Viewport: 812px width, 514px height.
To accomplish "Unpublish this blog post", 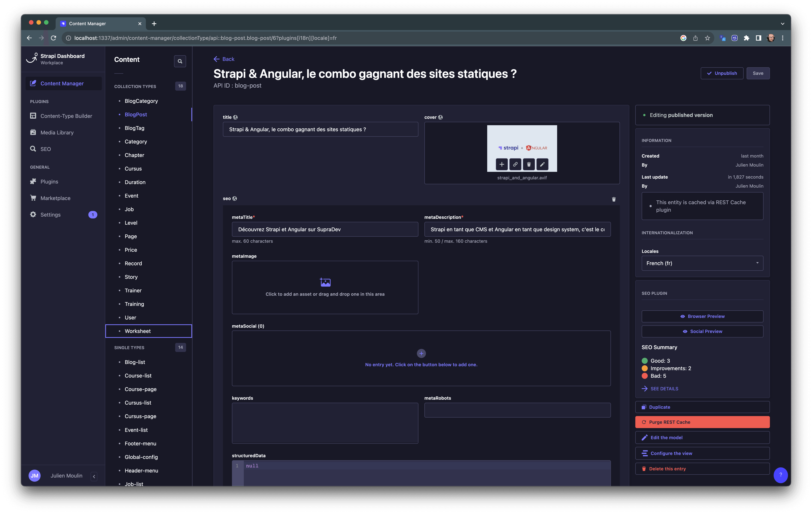I will click(722, 73).
